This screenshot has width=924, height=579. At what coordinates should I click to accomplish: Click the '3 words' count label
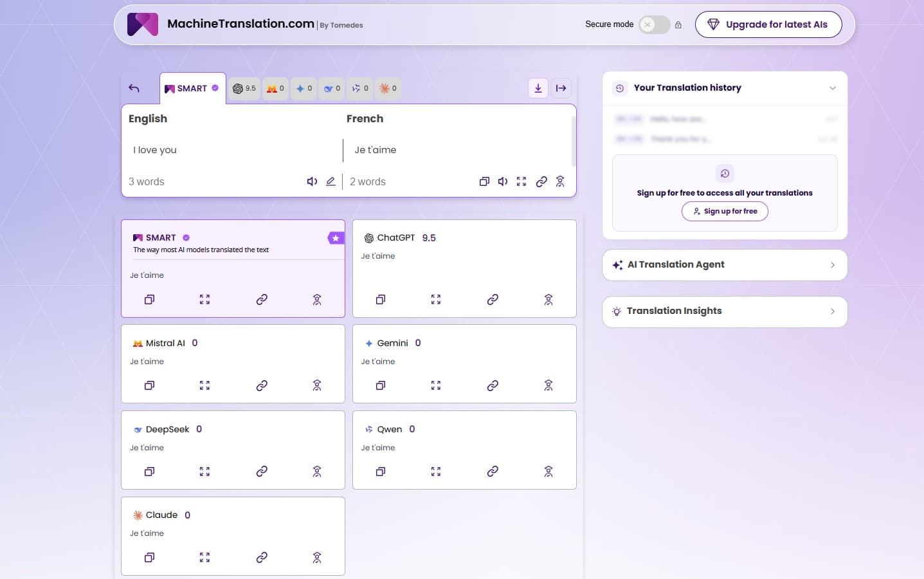pyautogui.click(x=147, y=182)
